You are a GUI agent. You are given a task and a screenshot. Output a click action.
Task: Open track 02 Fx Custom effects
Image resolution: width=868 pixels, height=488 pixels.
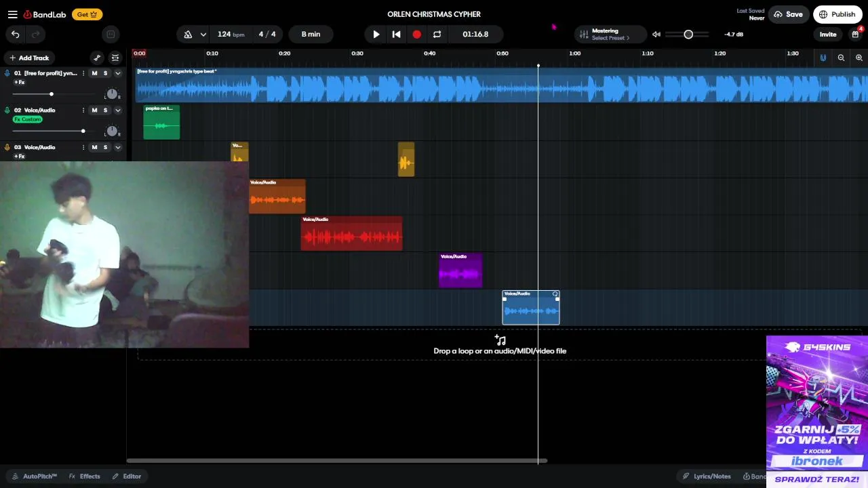28,119
